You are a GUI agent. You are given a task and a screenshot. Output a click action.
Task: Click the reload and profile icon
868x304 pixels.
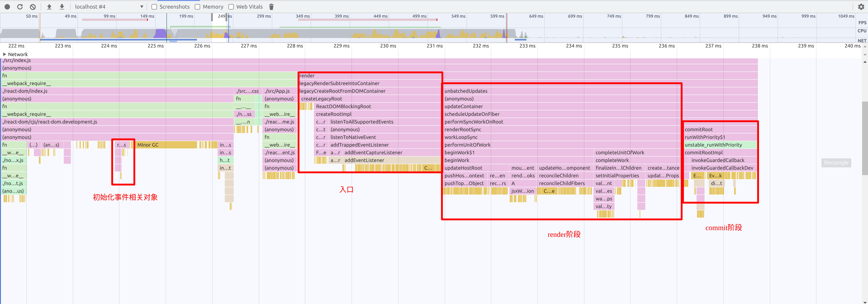20,7
